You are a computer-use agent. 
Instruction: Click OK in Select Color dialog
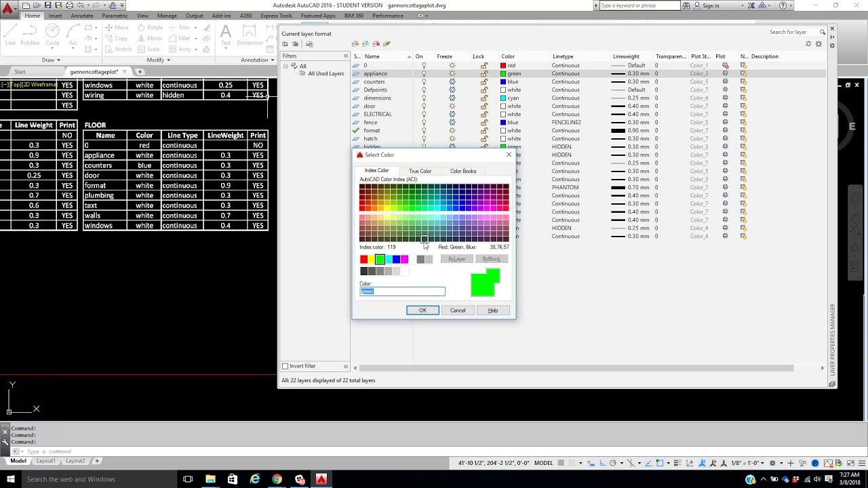422,310
